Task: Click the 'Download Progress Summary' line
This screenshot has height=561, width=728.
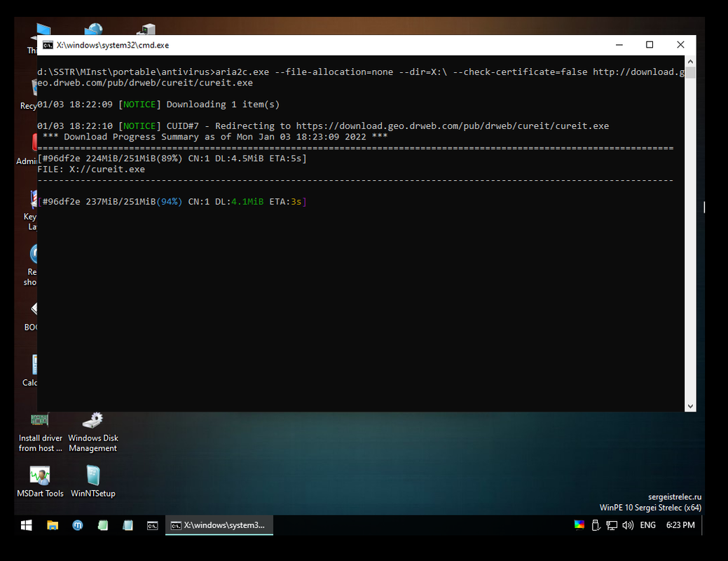Action: [x=215, y=137]
